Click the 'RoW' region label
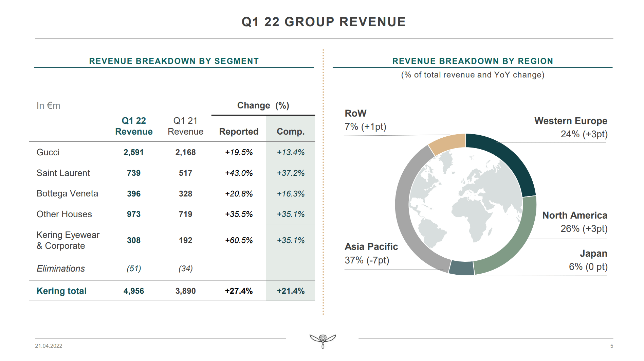Viewport: 644px width, 361px height. click(x=355, y=113)
